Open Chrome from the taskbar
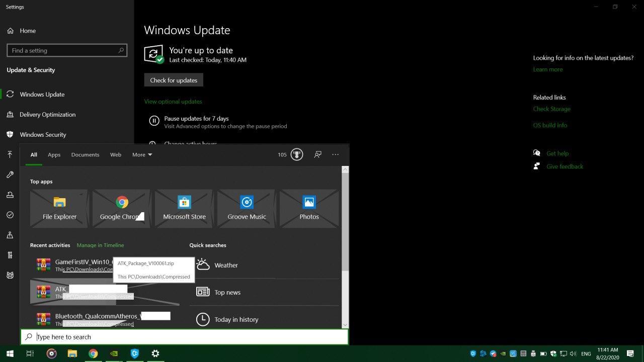Screen dimensions: 644x362 point(93,353)
